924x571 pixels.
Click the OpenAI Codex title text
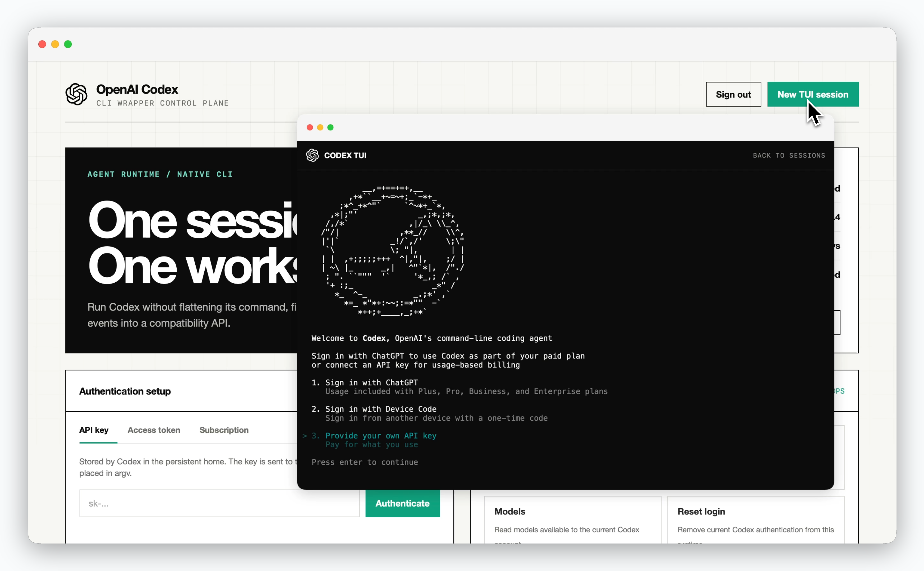[137, 90]
